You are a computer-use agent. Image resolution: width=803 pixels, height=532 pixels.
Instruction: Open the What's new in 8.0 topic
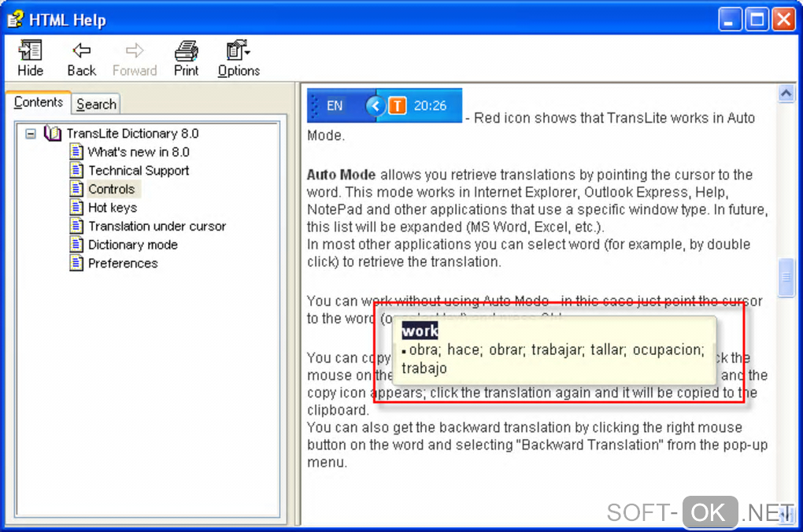(139, 152)
